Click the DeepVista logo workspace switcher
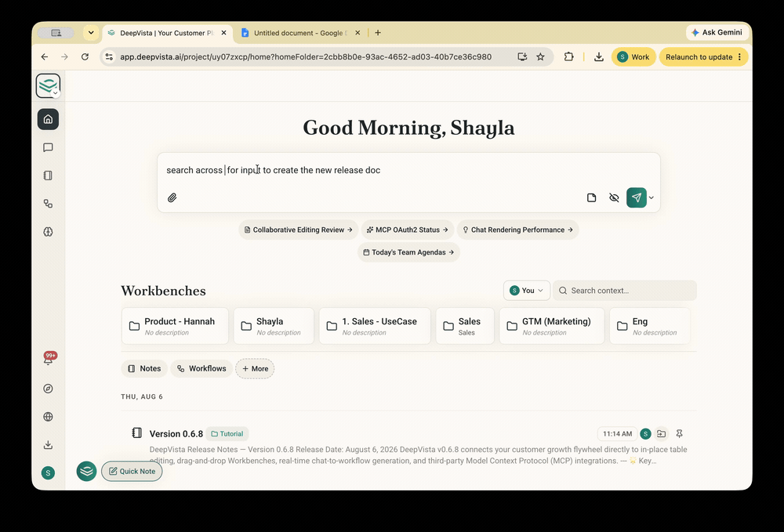The height and width of the screenshot is (532, 784). pos(48,86)
